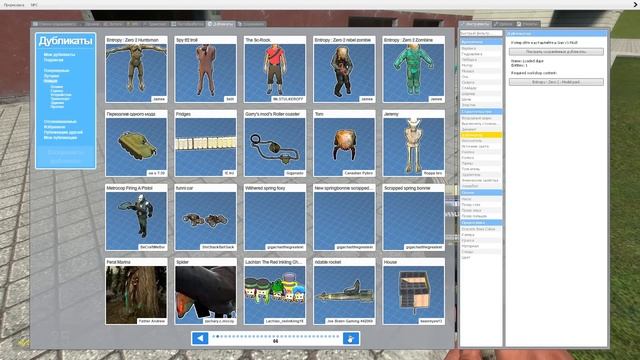640x360 pixels.
Task: Open the Tom headcrab dupe
Action: pyautogui.click(x=344, y=143)
